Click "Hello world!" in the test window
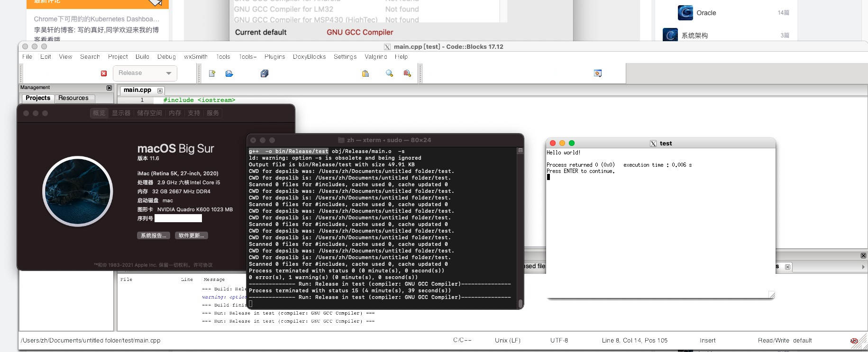The image size is (868, 352). [x=563, y=153]
